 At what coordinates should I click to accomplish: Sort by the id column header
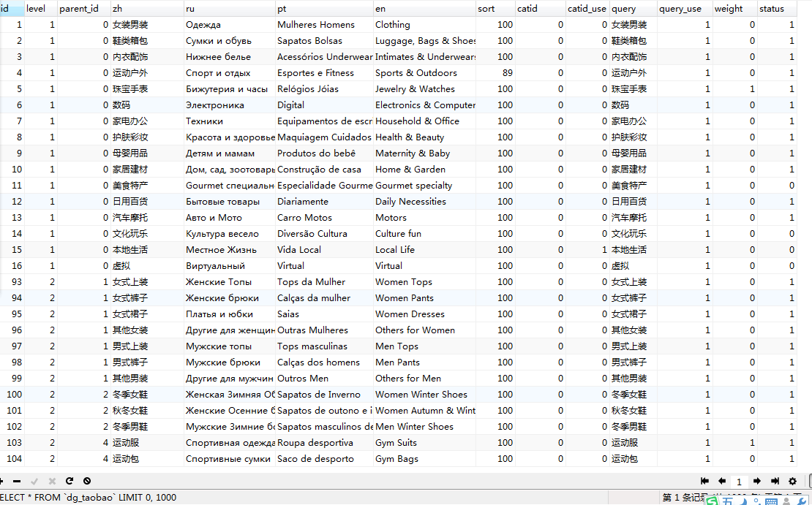pos(12,8)
